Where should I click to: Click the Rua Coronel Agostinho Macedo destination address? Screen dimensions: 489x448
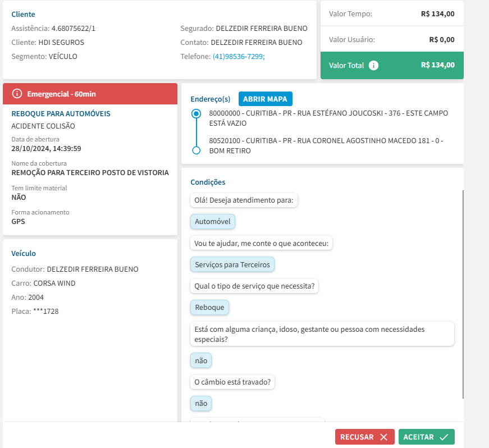[326, 145]
